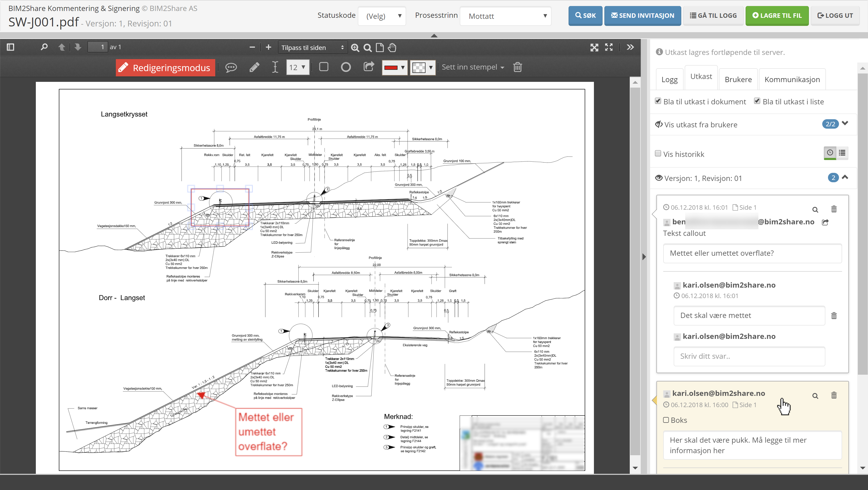
Task: Open the red line color swatch
Action: [x=394, y=67]
